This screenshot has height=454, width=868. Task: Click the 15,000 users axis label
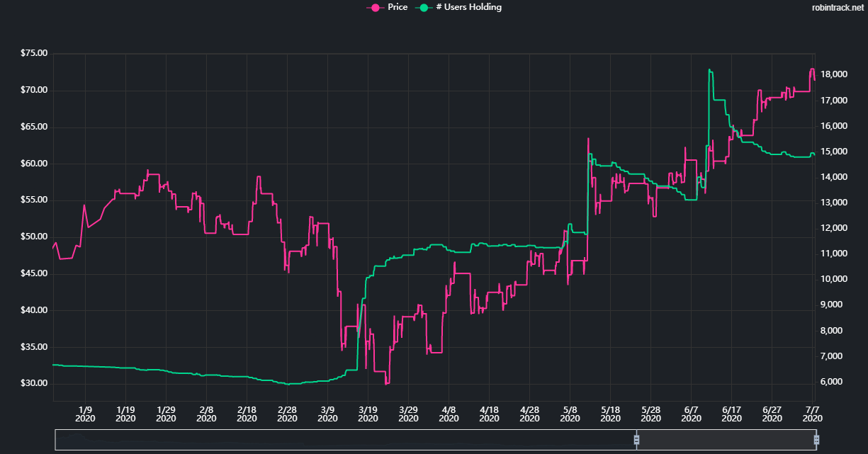(x=835, y=152)
